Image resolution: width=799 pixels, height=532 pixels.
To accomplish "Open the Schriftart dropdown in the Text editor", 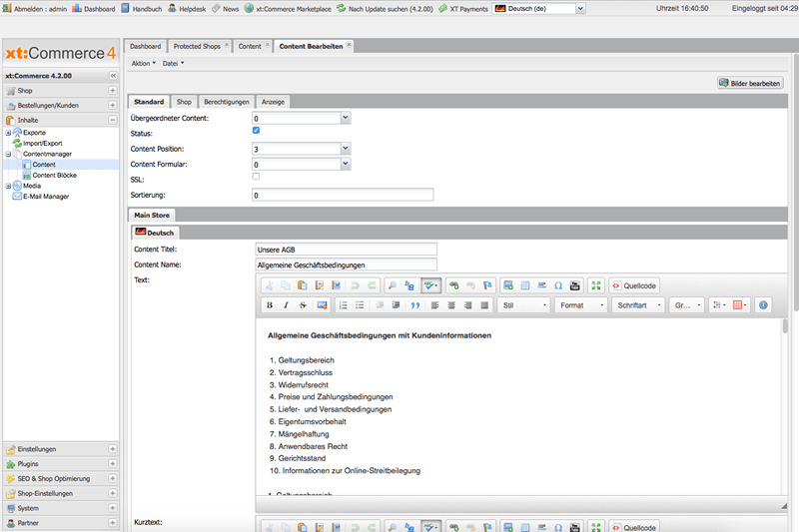I will (x=638, y=305).
